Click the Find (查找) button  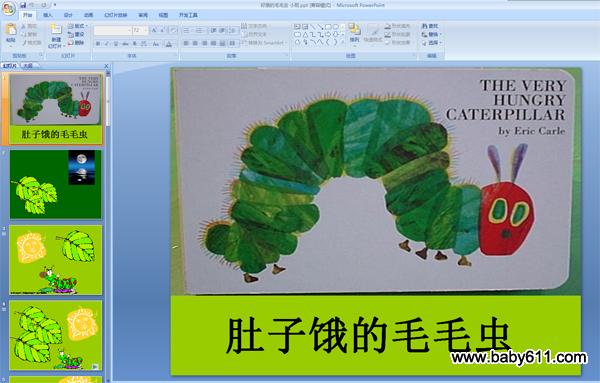pyautogui.click(x=431, y=26)
